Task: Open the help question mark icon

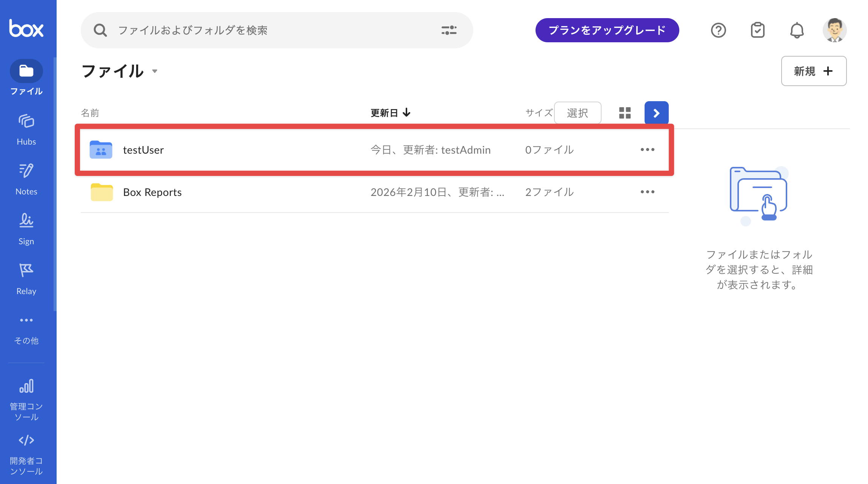Action: 719,30
